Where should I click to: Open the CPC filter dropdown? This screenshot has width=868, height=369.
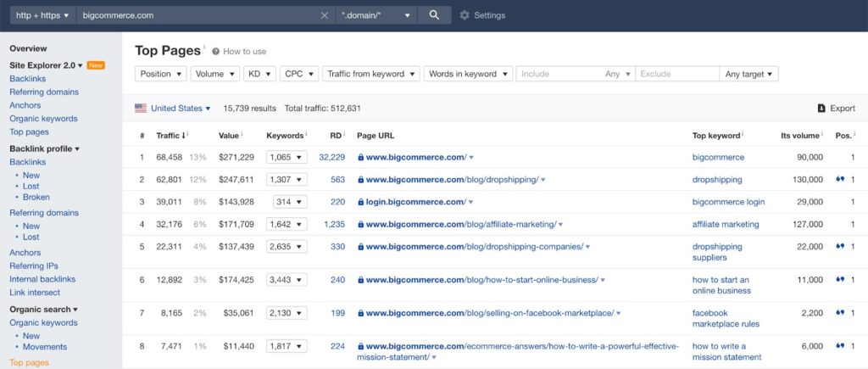point(299,74)
